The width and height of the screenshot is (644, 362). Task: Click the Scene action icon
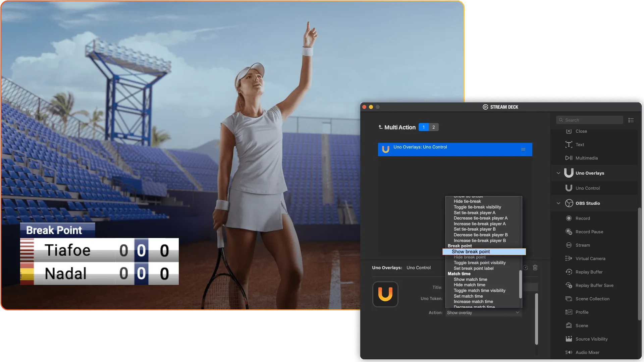click(x=569, y=325)
